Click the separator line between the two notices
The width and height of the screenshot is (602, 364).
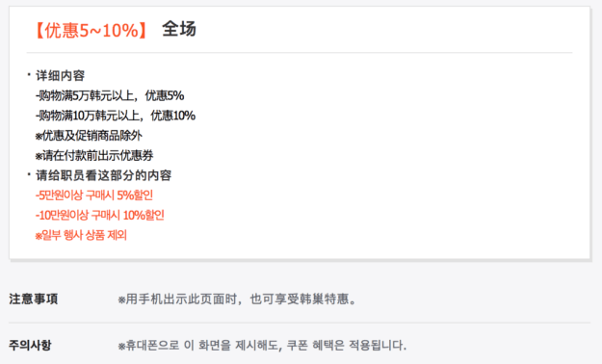click(x=300, y=323)
